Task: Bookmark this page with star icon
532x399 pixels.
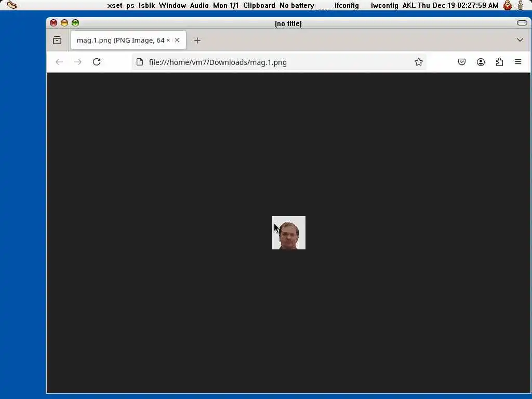Action: point(419,62)
